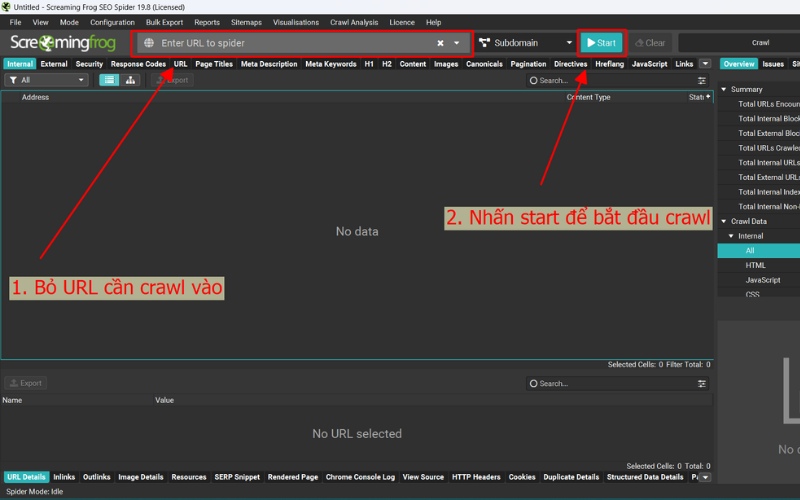
Task: Open the Crawl Analysis menu
Action: 354,22
